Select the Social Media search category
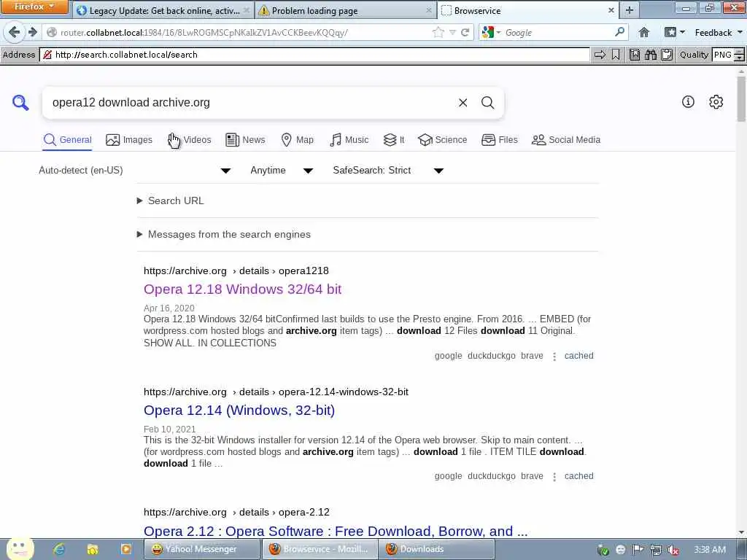 click(565, 139)
